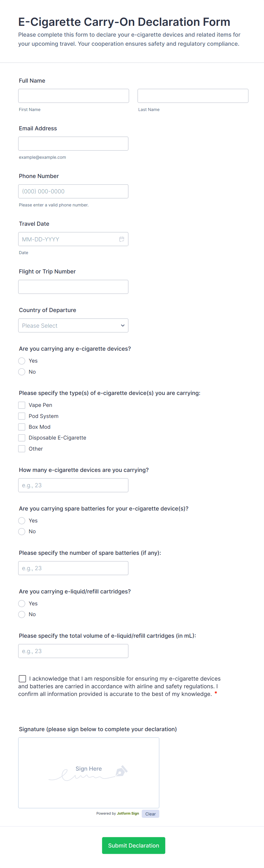The height and width of the screenshot is (868, 264).
Task: Choose Yes for e-liquid/refill cartridges
Action: 22,603
